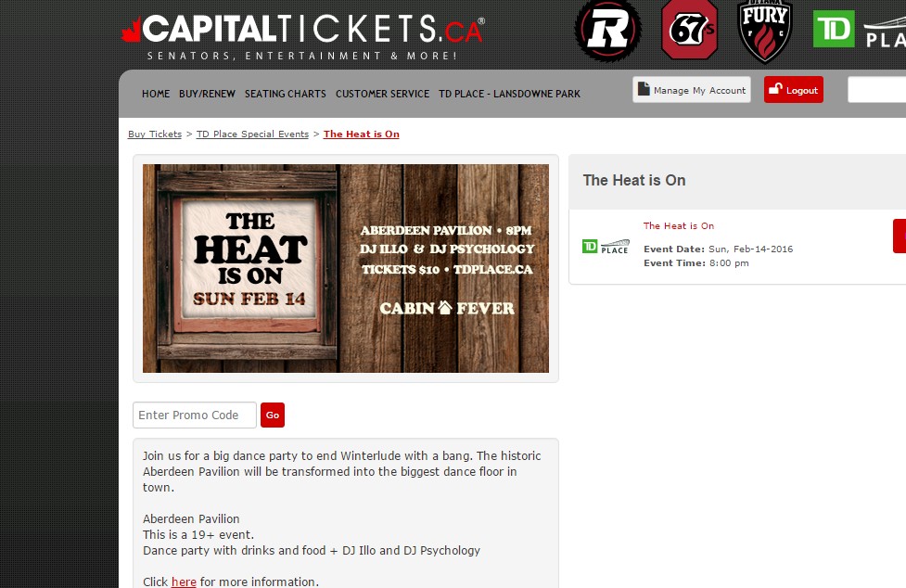
Task: Open The Heat is On event link
Action: click(x=679, y=226)
